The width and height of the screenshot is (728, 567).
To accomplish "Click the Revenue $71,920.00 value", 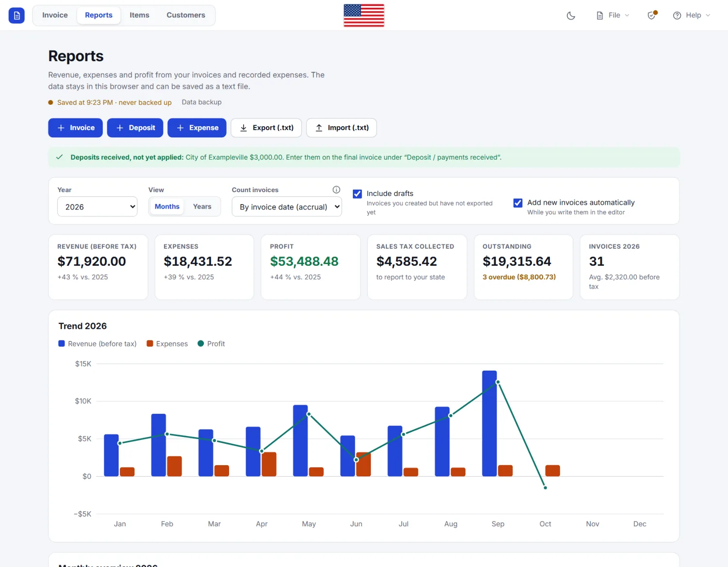I will pyautogui.click(x=92, y=261).
